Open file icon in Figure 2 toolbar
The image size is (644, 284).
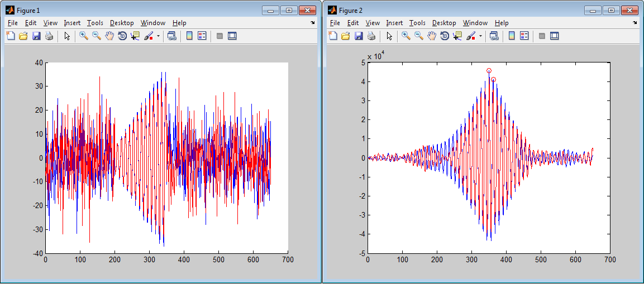pyautogui.click(x=345, y=36)
